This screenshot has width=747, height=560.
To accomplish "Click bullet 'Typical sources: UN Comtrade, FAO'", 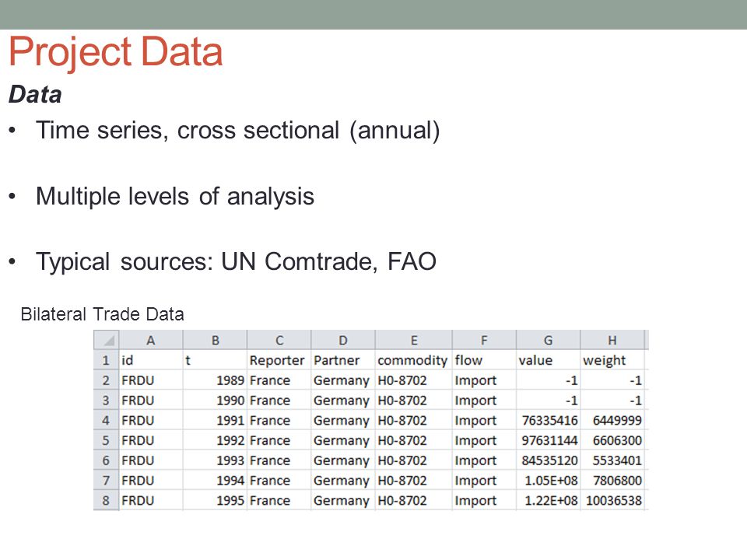I will point(236,261).
